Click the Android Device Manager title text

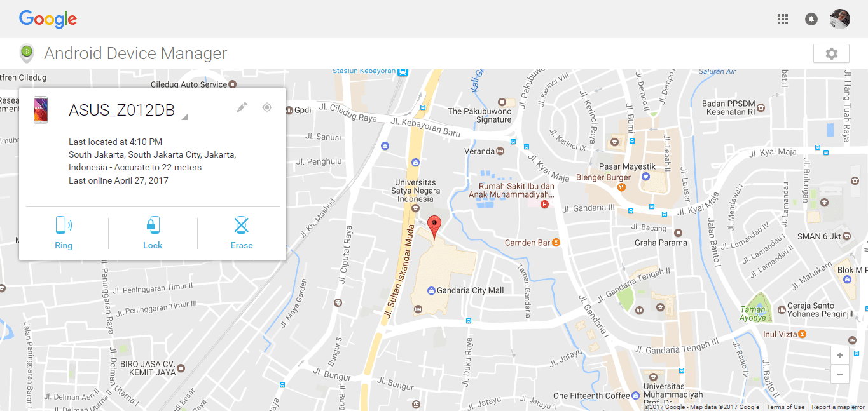135,53
